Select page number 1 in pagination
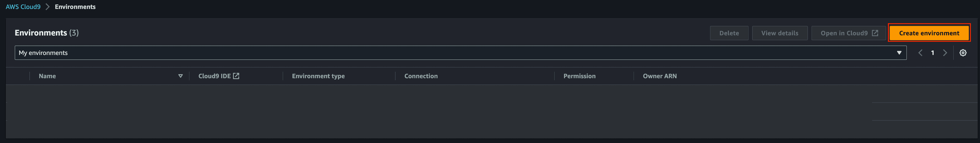This screenshot has width=980, height=143. [933, 53]
